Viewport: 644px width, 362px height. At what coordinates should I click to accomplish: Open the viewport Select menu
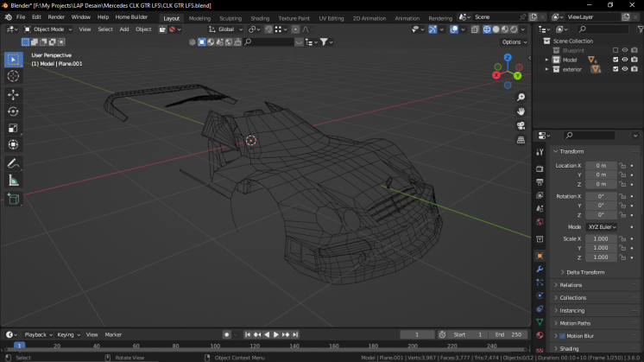coord(105,29)
